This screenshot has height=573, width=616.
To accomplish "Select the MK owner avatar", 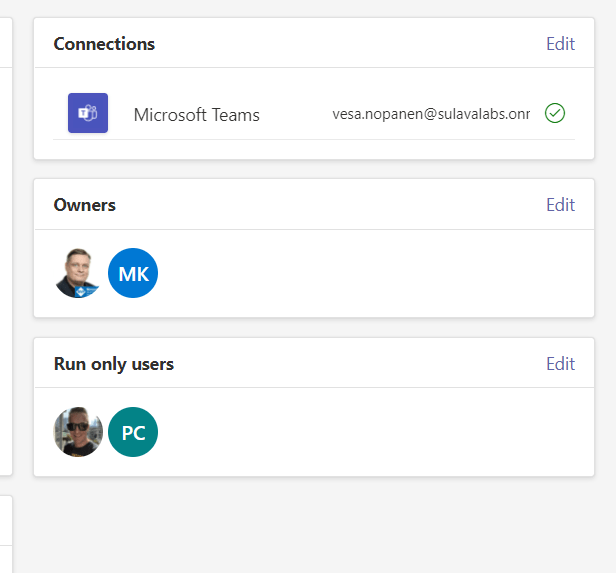I will 133,273.
